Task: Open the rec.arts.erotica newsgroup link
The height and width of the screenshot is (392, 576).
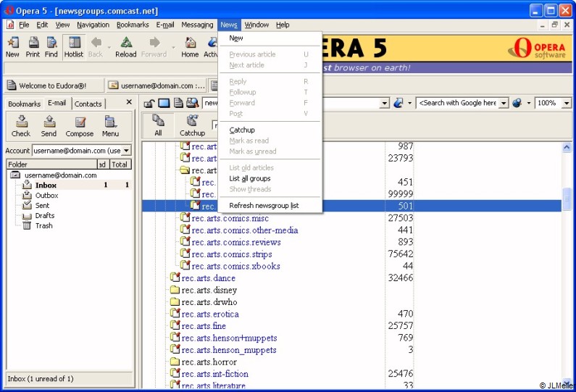Action: point(210,314)
